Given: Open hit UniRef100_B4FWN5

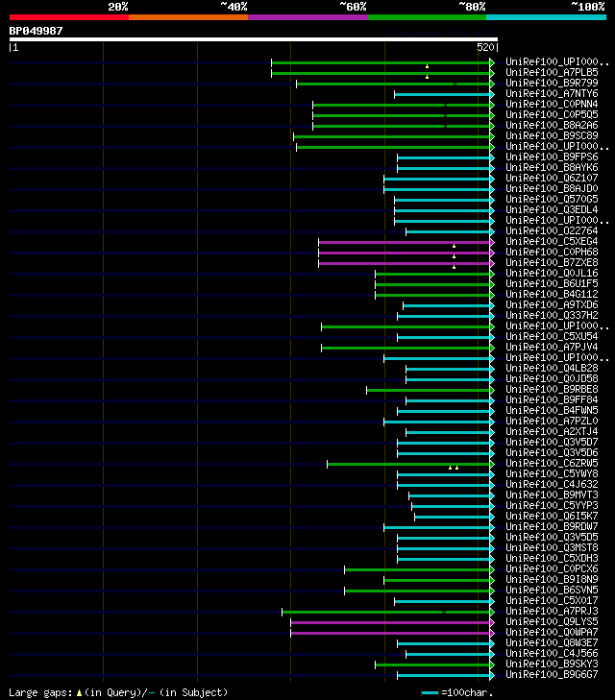Looking at the screenshot, I should click(x=552, y=411).
